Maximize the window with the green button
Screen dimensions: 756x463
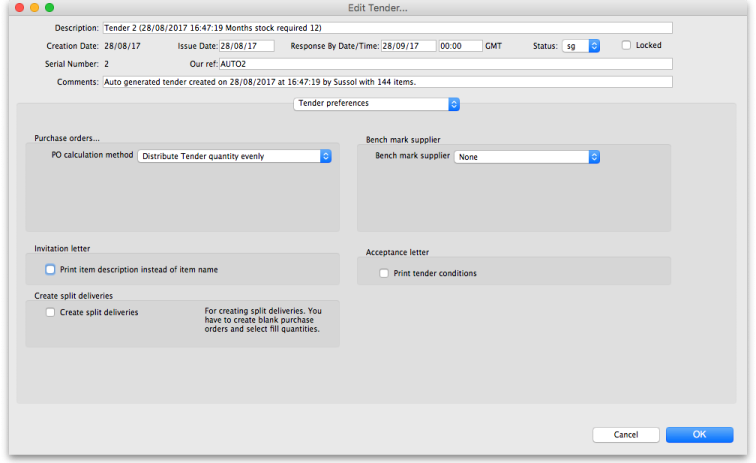[x=50, y=7]
